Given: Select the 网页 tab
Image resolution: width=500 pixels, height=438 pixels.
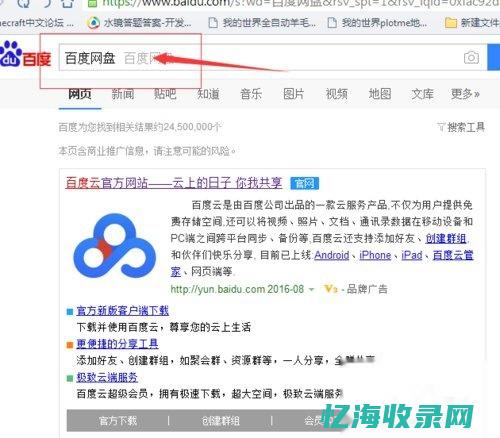Looking at the screenshot, I should [80, 94].
